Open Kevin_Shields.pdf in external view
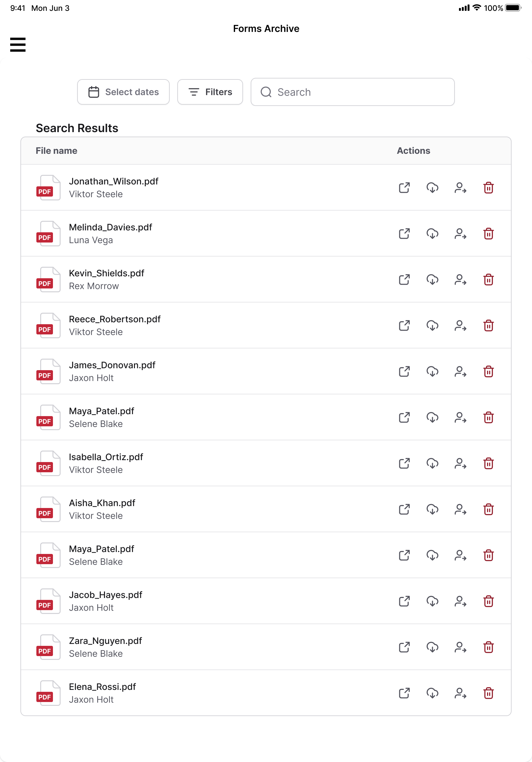The width and height of the screenshot is (532, 762). [x=404, y=280]
